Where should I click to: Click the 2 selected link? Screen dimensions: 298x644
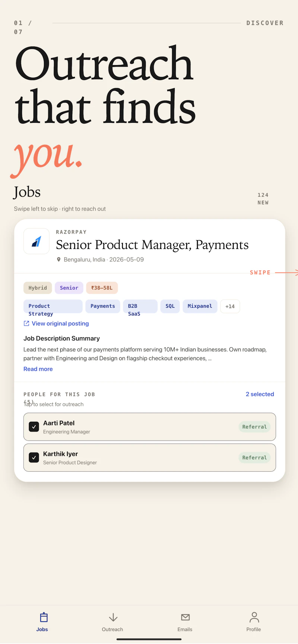click(x=260, y=394)
